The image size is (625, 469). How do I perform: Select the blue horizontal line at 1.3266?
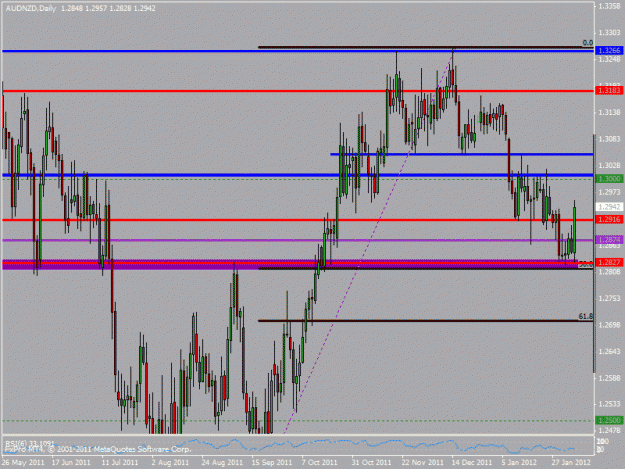297,51
